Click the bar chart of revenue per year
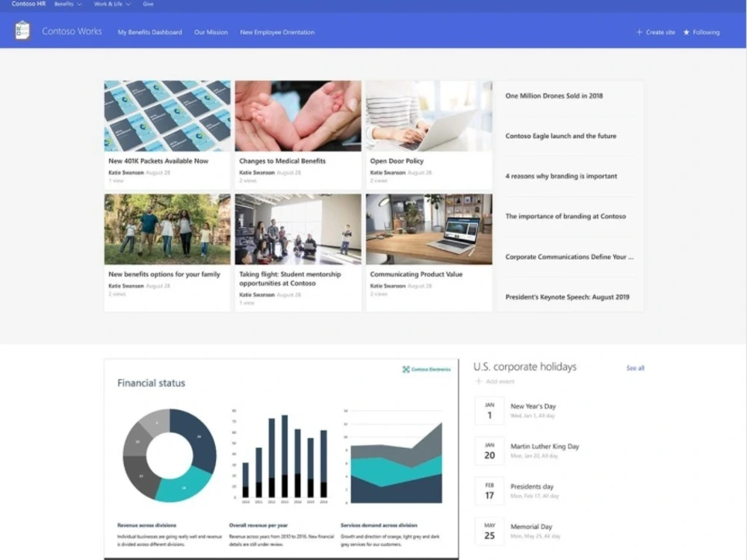The height and width of the screenshot is (560, 747). [280, 457]
